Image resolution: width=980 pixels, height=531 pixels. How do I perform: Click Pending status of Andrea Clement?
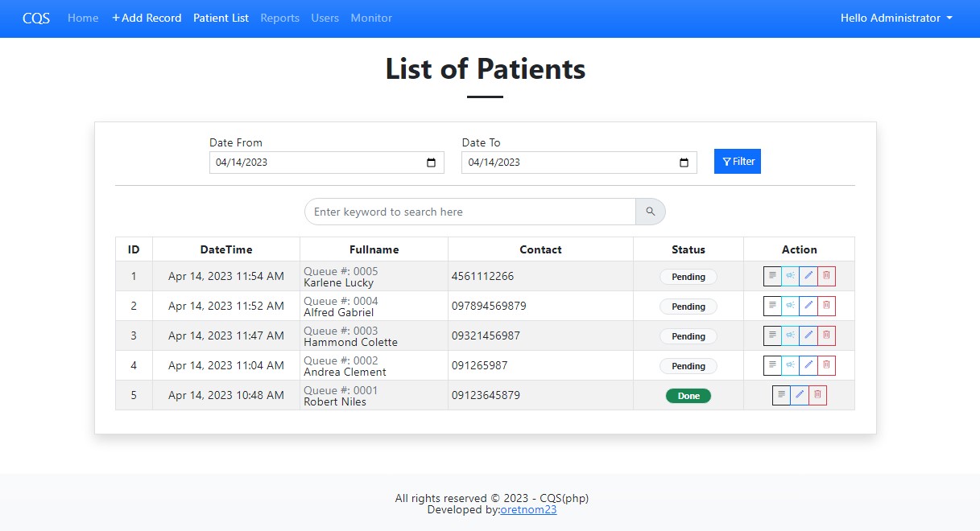click(688, 366)
